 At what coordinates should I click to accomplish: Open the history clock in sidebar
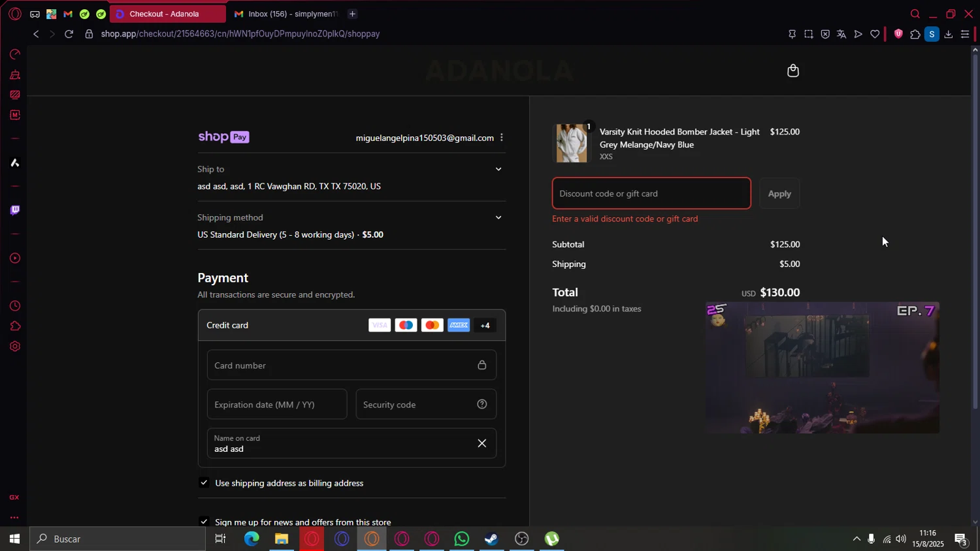click(x=15, y=306)
